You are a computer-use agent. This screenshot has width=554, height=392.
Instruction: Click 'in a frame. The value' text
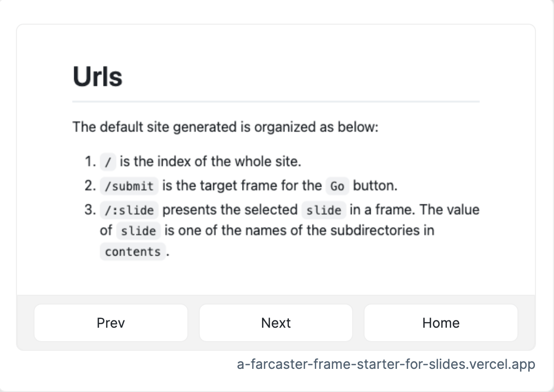415,210
